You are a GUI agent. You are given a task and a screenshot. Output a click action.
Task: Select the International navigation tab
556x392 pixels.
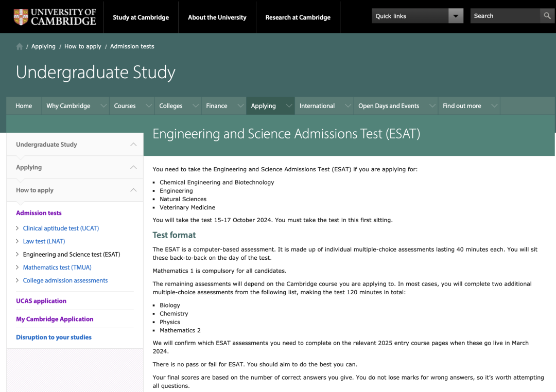317,105
